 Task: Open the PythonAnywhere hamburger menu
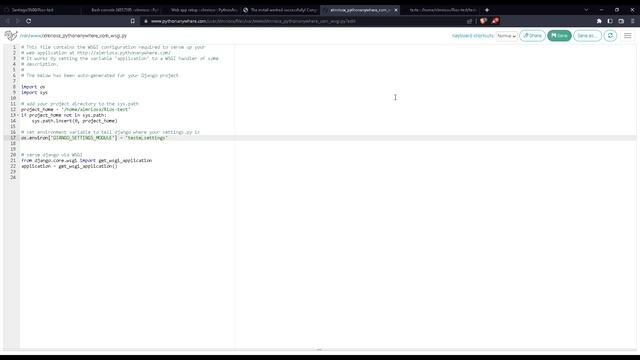coord(628,36)
